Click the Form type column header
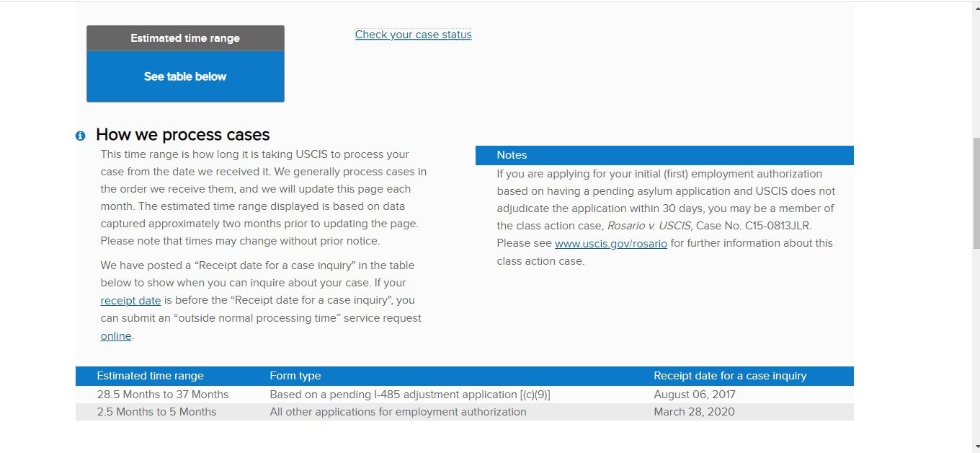 click(x=295, y=376)
